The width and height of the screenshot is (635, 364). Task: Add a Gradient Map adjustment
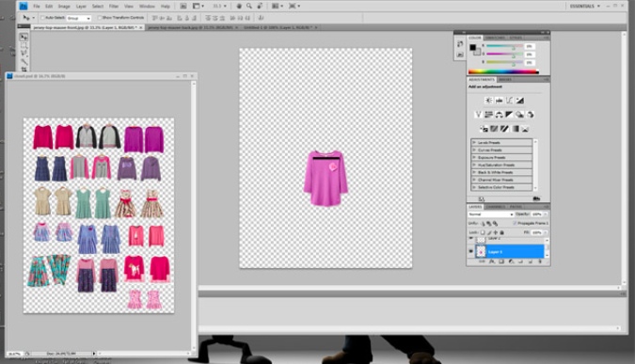tap(516, 129)
